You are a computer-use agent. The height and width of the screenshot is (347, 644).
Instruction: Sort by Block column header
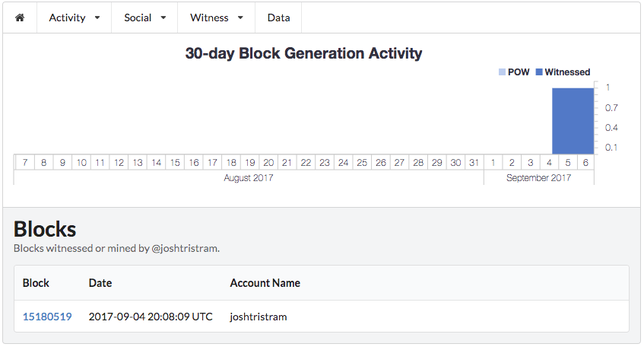pyautogui.click(x=36, y=283)
